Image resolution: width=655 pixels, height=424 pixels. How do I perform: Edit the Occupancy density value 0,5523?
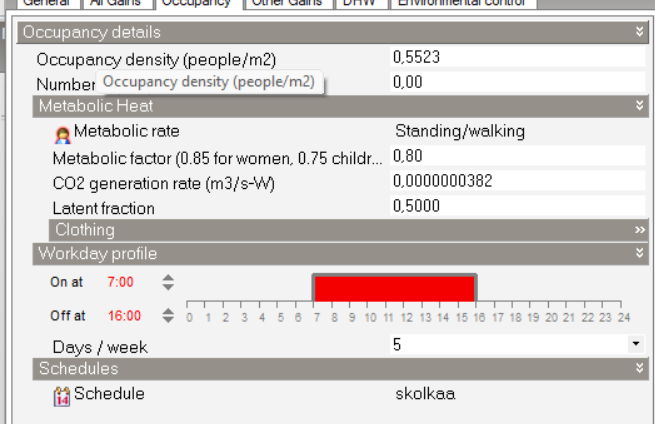tap(518, 57)
